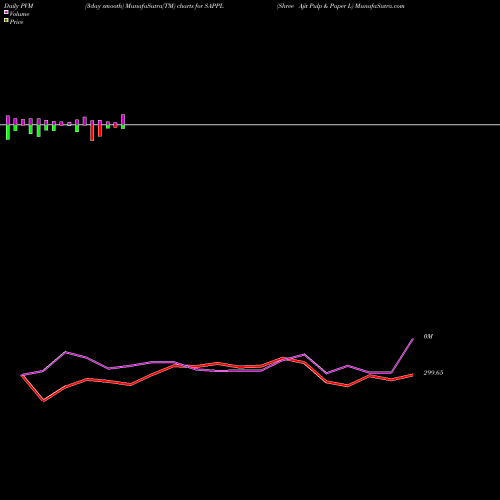
Task: Click the '299.65' price value label
Action: pos(433,373)
